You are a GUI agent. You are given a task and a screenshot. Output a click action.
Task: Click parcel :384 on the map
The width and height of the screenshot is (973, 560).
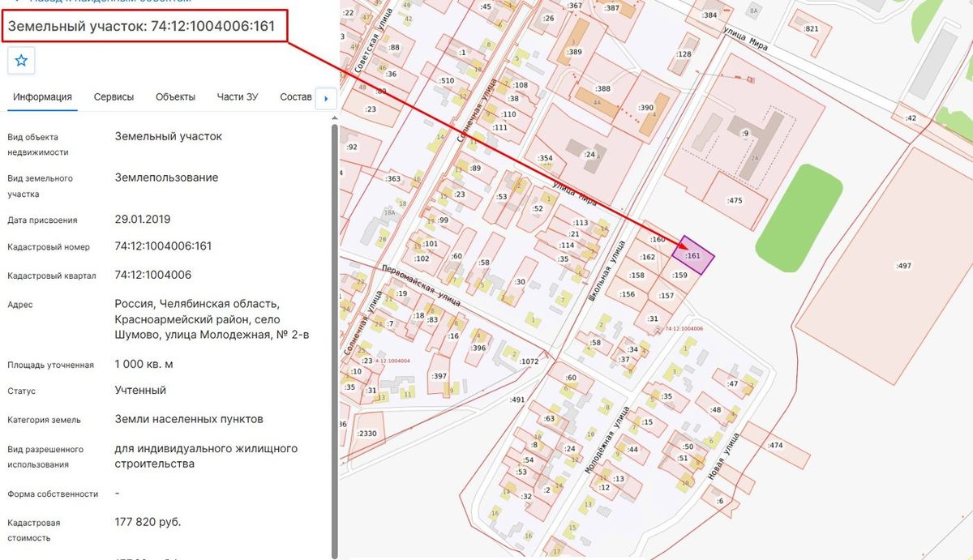709,15
